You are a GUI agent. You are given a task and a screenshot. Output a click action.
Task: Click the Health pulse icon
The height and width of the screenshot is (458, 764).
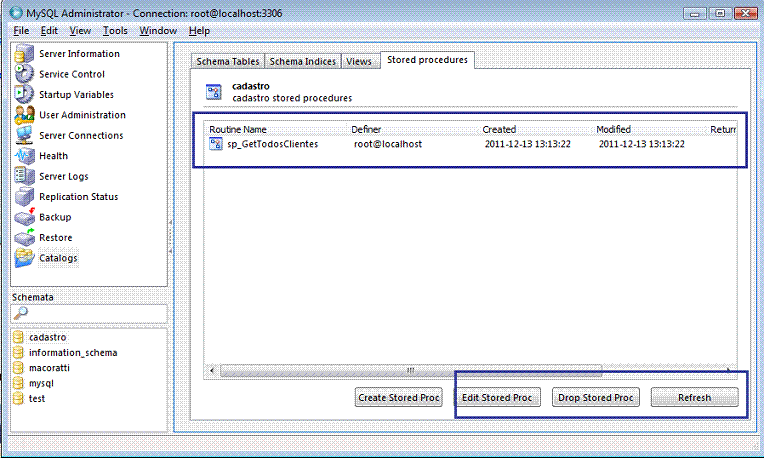(x=24, y=156)
